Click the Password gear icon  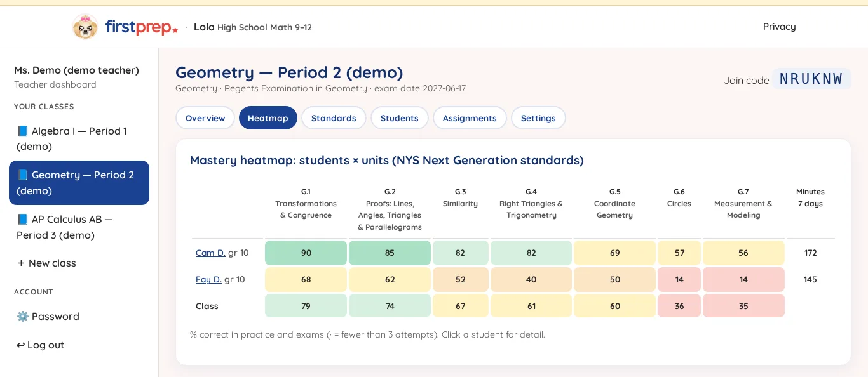tap(23, 316)
